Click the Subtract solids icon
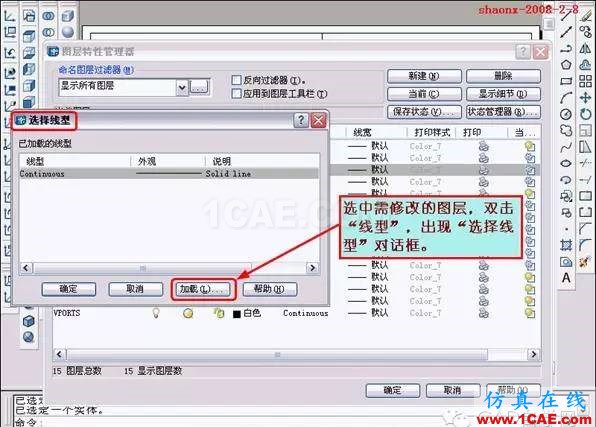Viewport: 596px width, 427px height. 48,32
